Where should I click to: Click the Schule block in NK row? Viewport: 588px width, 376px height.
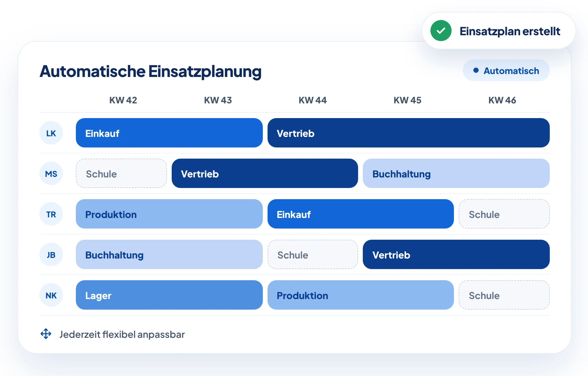504,295
